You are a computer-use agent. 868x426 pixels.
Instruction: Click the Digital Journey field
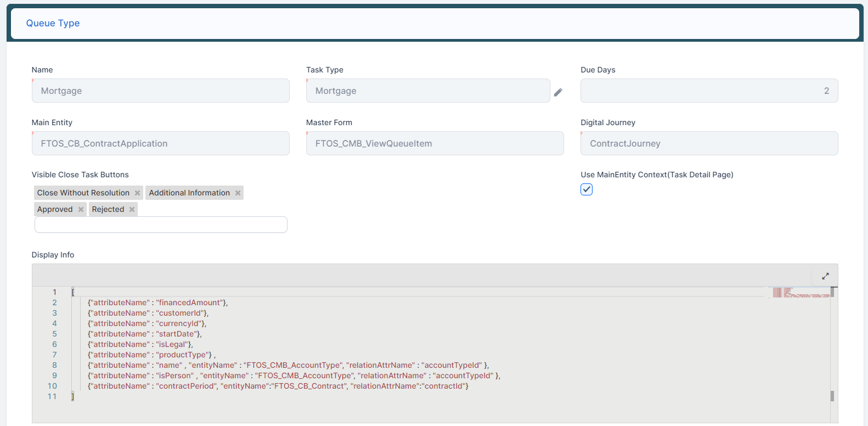(x=708, y=143)
